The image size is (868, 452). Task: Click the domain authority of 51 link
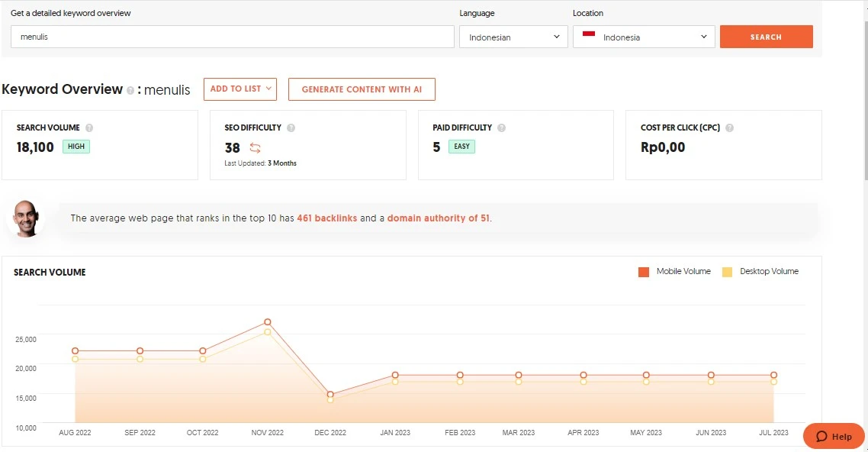tap(438, 218)
